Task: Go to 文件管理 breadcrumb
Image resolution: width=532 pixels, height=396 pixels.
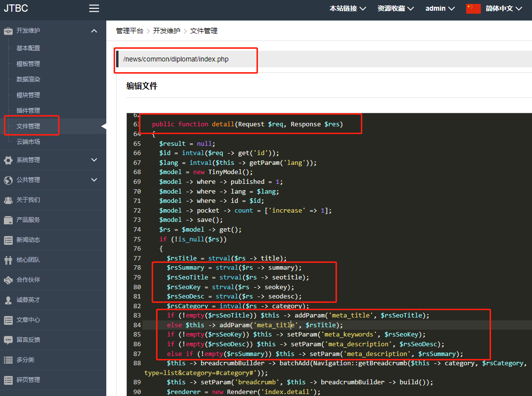Action: tap(203, 31)
